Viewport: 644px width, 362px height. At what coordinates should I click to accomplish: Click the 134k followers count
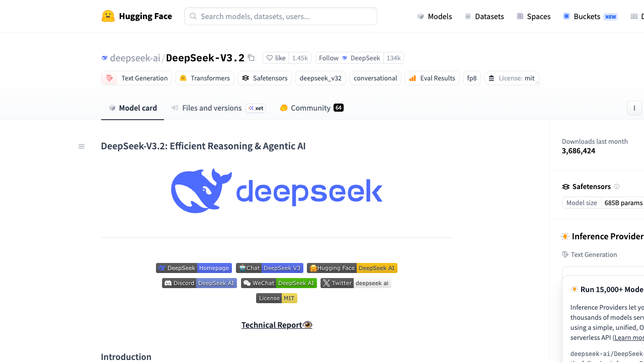click(x=393, y=58)
